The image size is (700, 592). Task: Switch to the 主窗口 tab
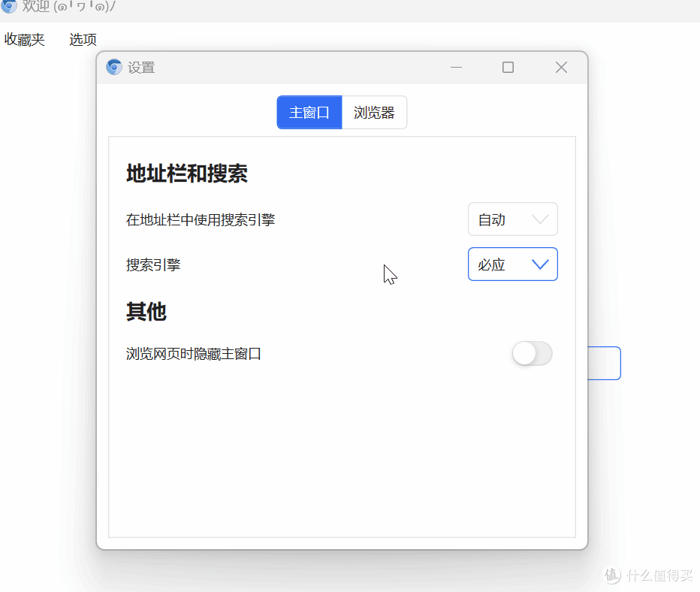(309, 113)
